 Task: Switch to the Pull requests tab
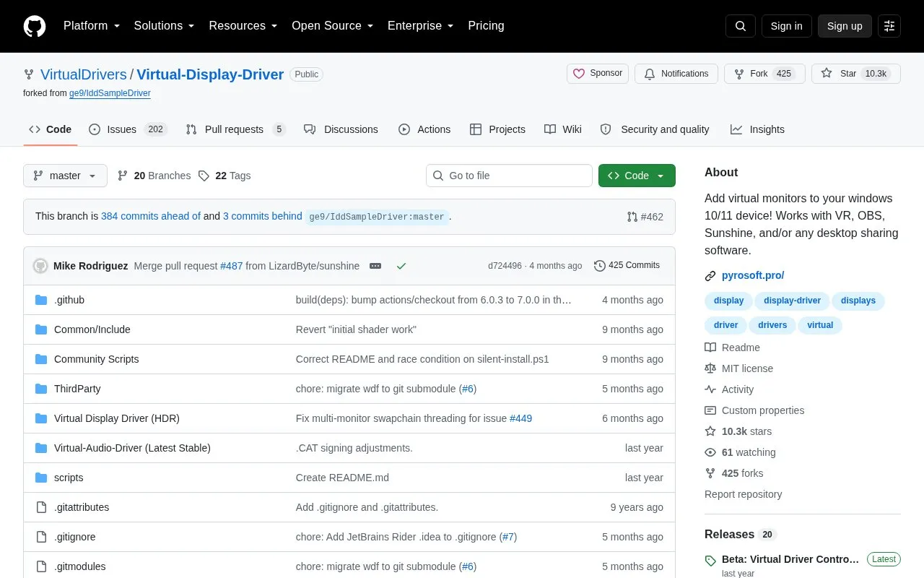pyautogui.click(x=235, y=129)
